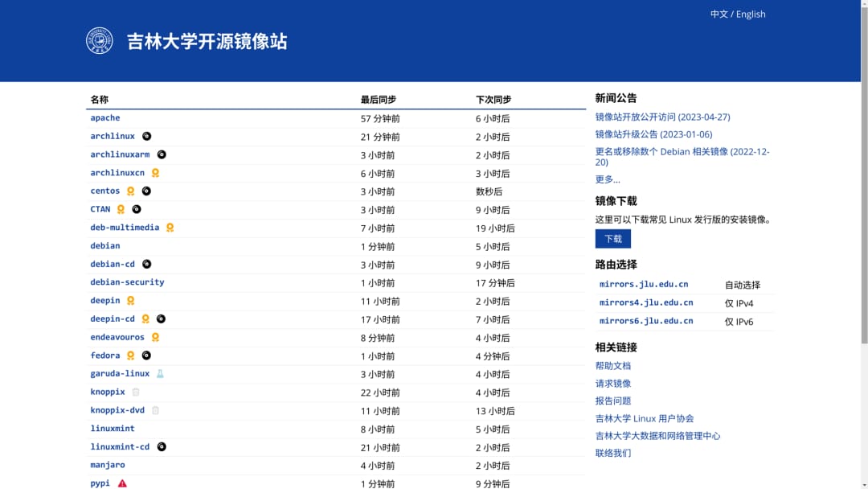This screenshot has width=868, height=489.
Task: Click the trash icon beside knoppix-dvd
Action: tap(156, 410)
